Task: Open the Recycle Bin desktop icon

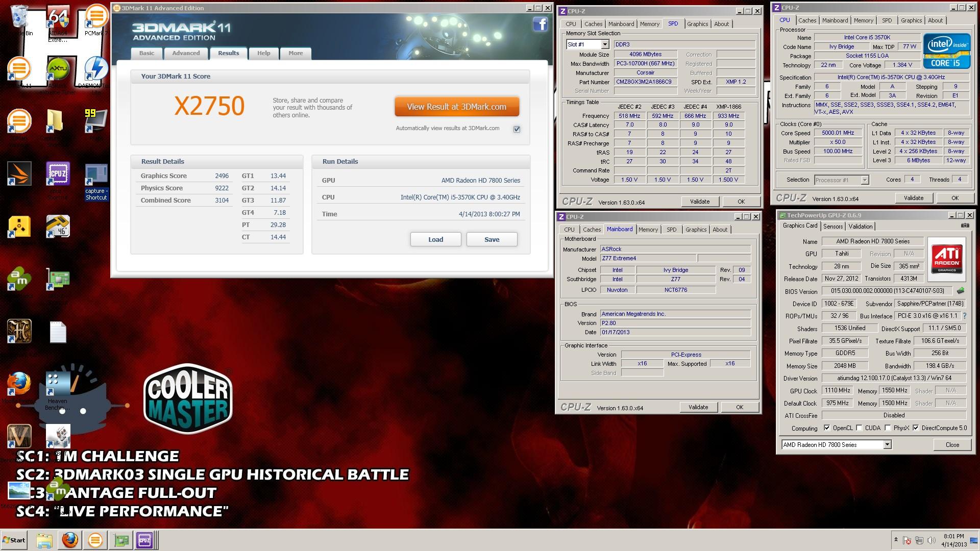Action: [x=19, y=20]
